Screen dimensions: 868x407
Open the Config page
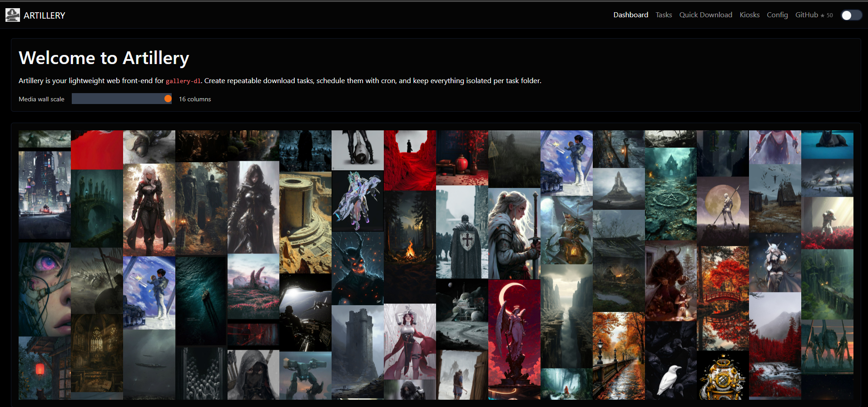[777, 15]
